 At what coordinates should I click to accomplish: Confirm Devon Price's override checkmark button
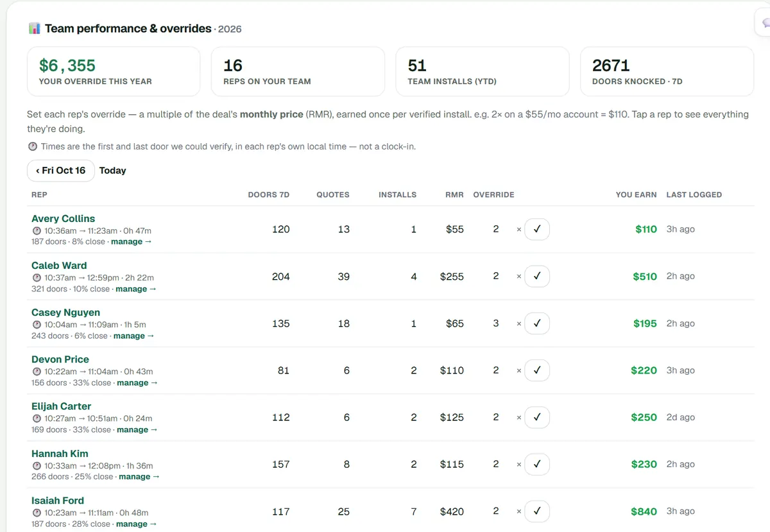tap(537, 370)
